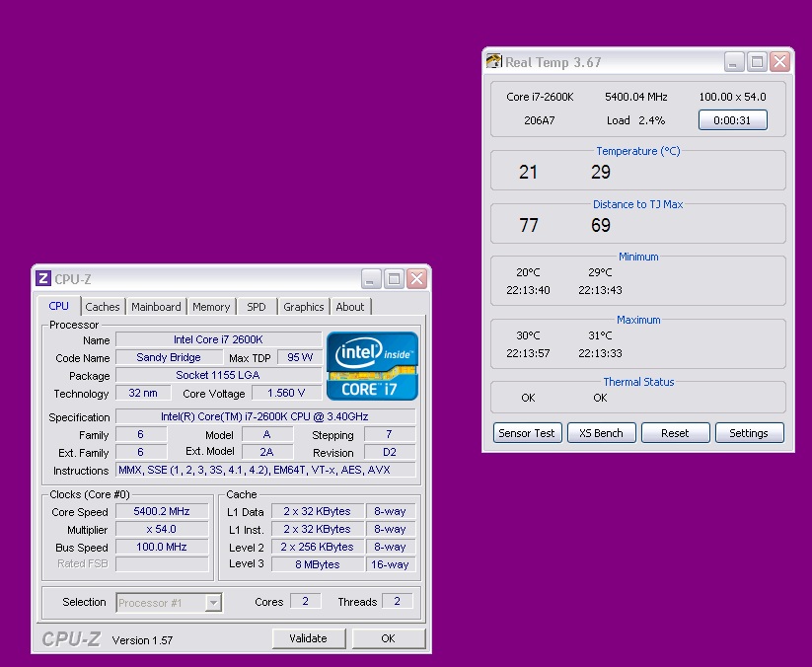Viewport: 812px width, 667px height.
Task: Go to the SPD tab
Action: (x=257, y=307)
